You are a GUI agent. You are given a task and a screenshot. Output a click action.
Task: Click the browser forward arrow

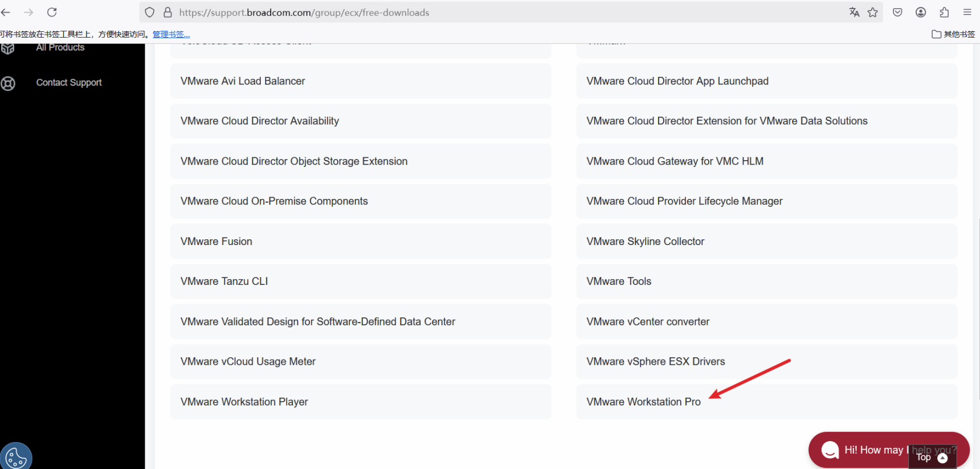pyautogui.click(x=28, y=12)
